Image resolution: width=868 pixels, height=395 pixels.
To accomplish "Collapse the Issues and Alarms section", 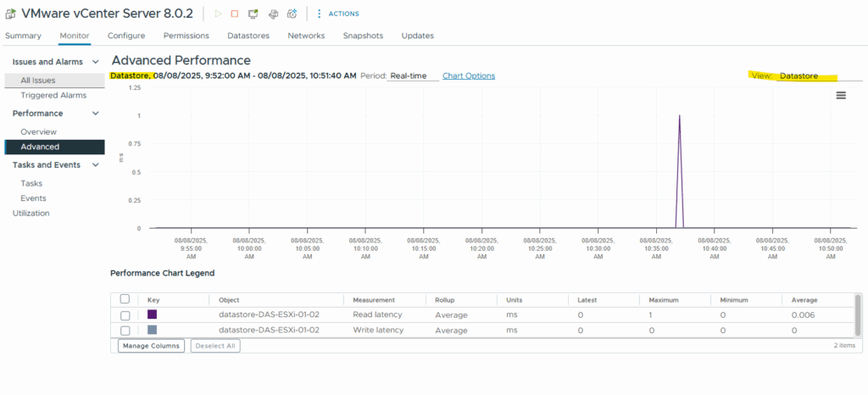I will [x=96, y=62].
